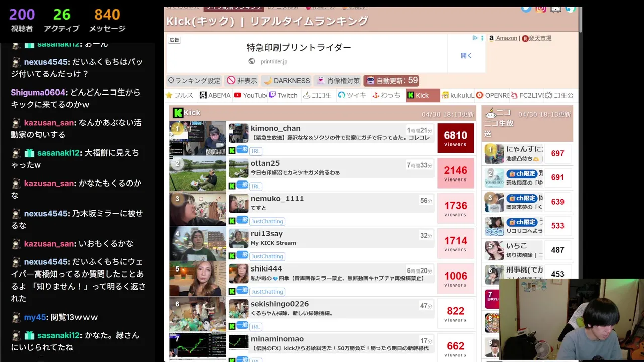644x362 pixels.
Task: Switch to the kukuluLIVE tab
Action: click(458, 95)
